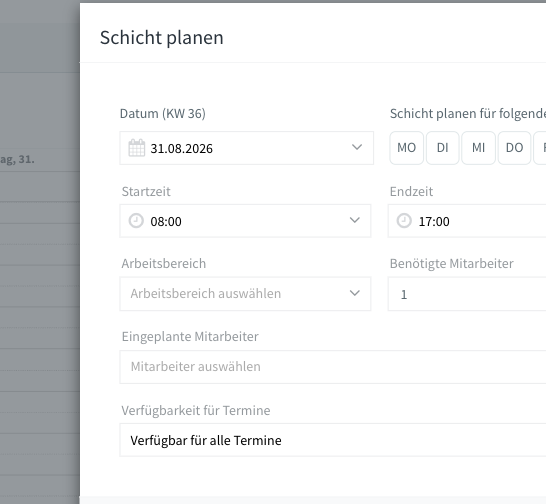Viewport: 546px width, 504px height.
Task: Toggle the MO weekday button
Action: (x=406, y=148)
